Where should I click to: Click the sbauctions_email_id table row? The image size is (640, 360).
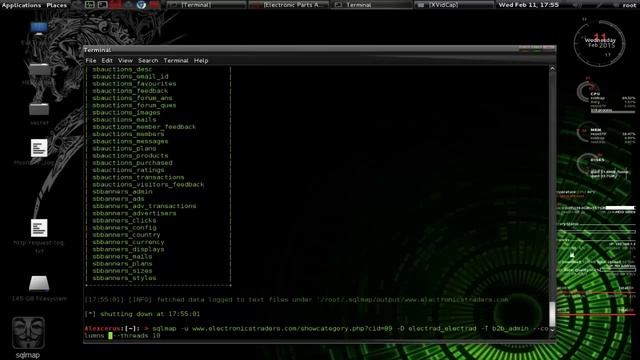pyautogui.click(x=130, y=76)
